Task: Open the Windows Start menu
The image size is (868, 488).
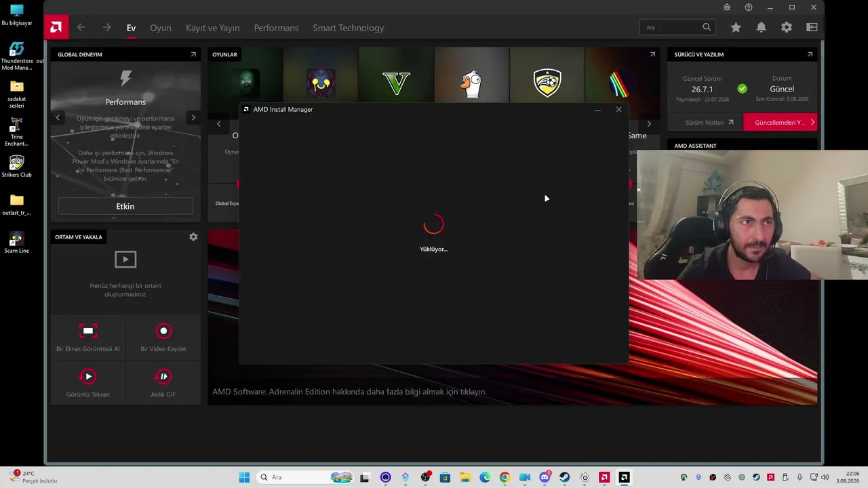Action: [244, 477]
